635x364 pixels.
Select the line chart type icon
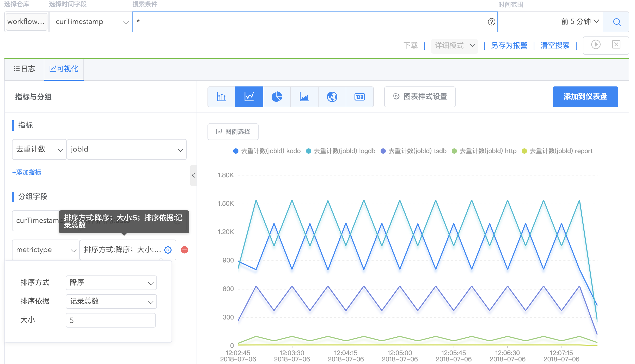coord(249,97)
